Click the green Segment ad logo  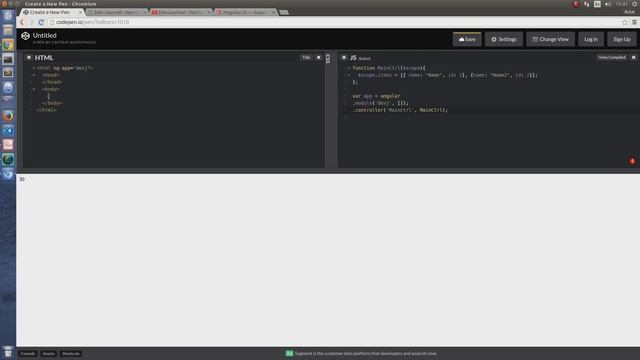pyautogui.click(x=289, y=353)
